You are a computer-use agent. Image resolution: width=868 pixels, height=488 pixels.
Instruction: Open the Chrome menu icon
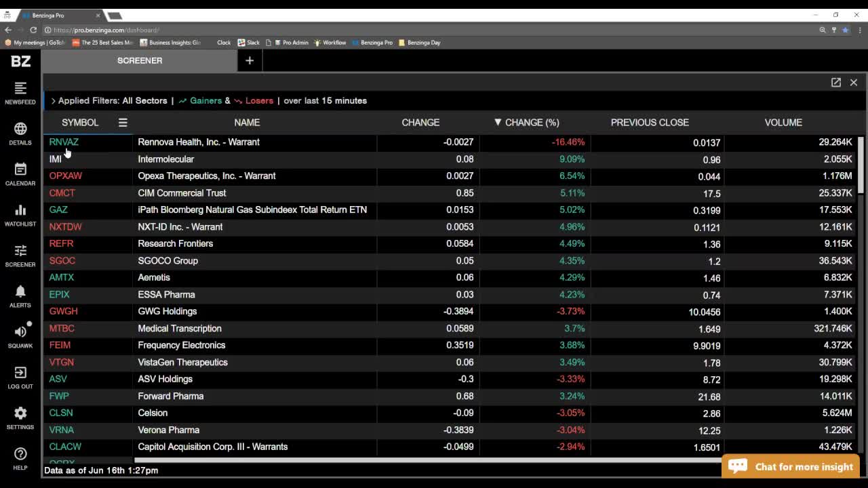[x=860, y=30]
